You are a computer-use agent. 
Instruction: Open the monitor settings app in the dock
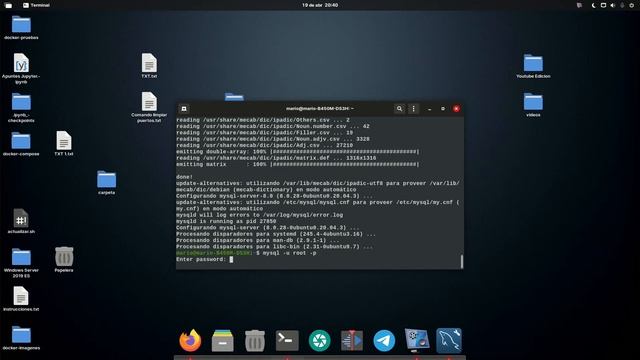[416, 340]
